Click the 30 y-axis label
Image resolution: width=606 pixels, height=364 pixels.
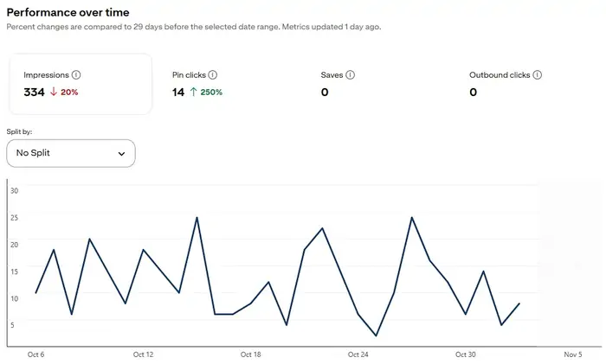pyautogui.click(x=14, y=189)
